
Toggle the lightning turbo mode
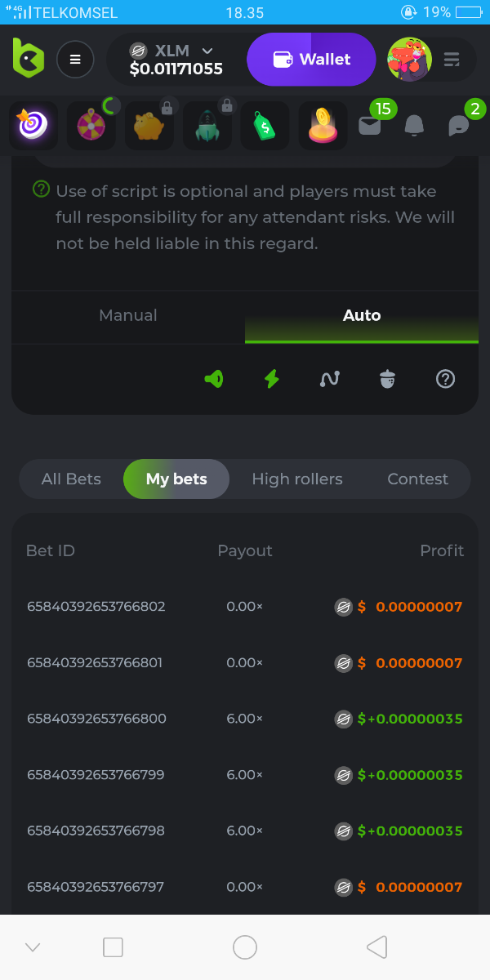[x=272, y=379]
